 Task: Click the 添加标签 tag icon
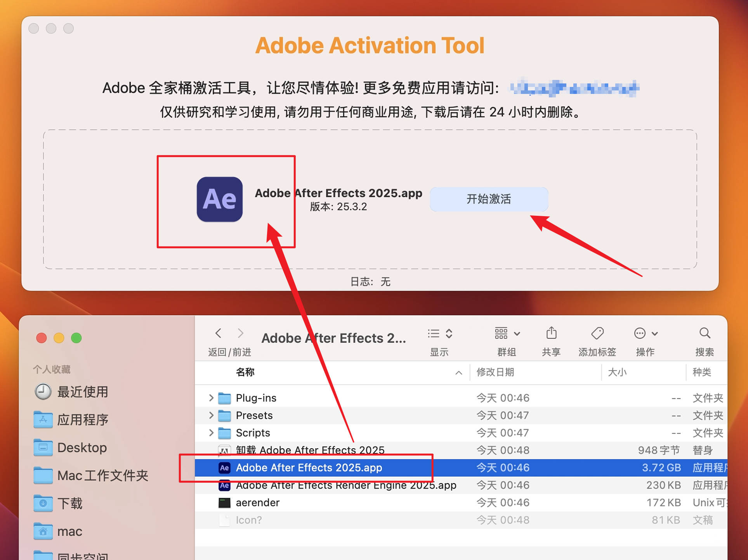pos(597,333)
